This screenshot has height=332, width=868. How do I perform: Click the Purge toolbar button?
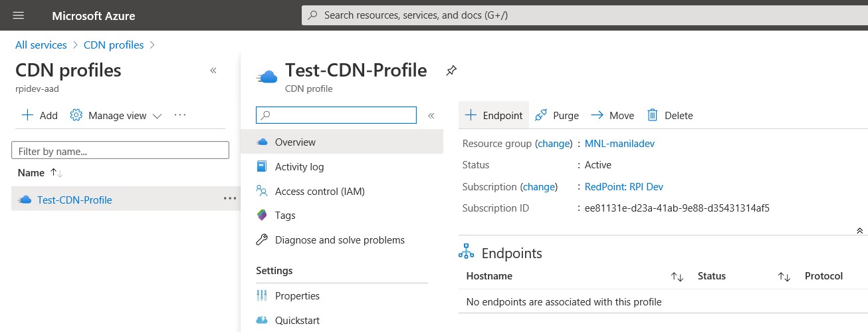[x=557, y=115]
